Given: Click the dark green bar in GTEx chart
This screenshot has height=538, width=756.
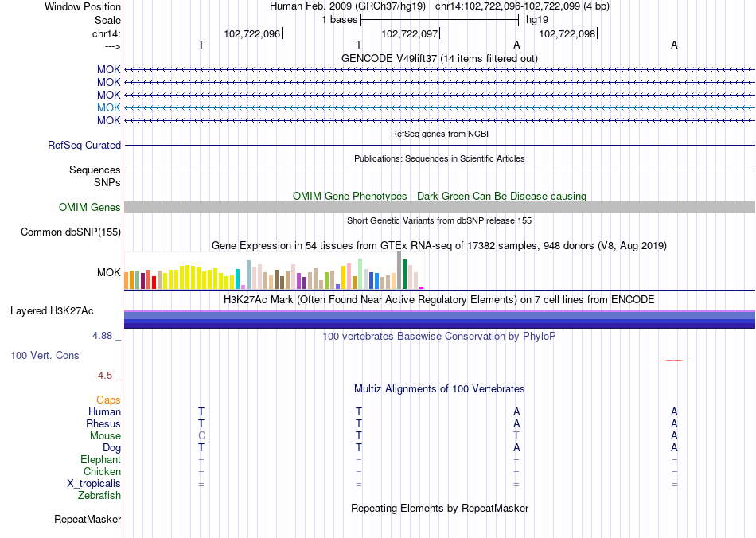Looking at the screenshot, I should (405, 274).
